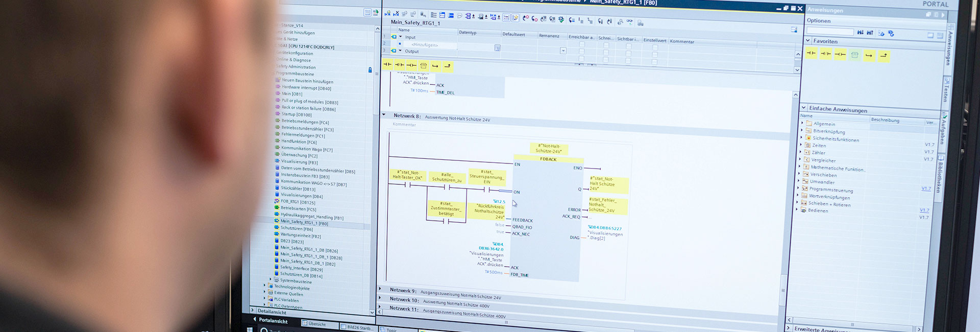Click the V1.7 link for Programmsteuerung
This screenshot has height=332, width=980.
(x=926, y=188)
